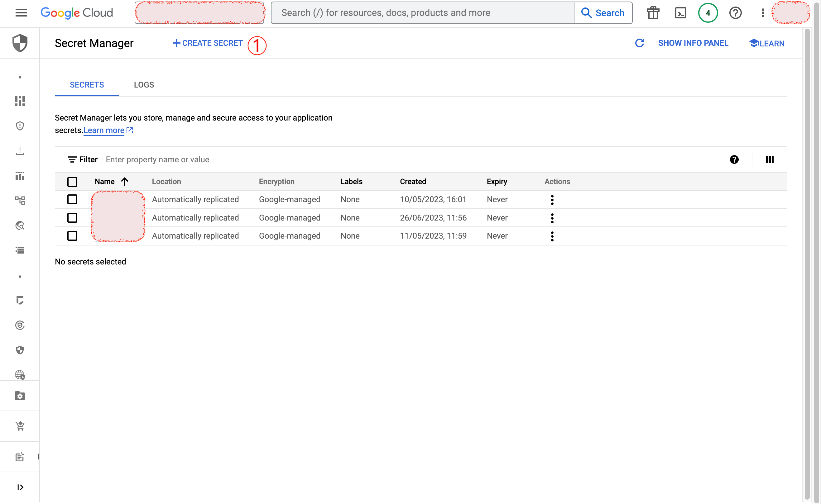Open the LEARN panel
Viewport: 821px width, 504px height.
click(767, 43)
